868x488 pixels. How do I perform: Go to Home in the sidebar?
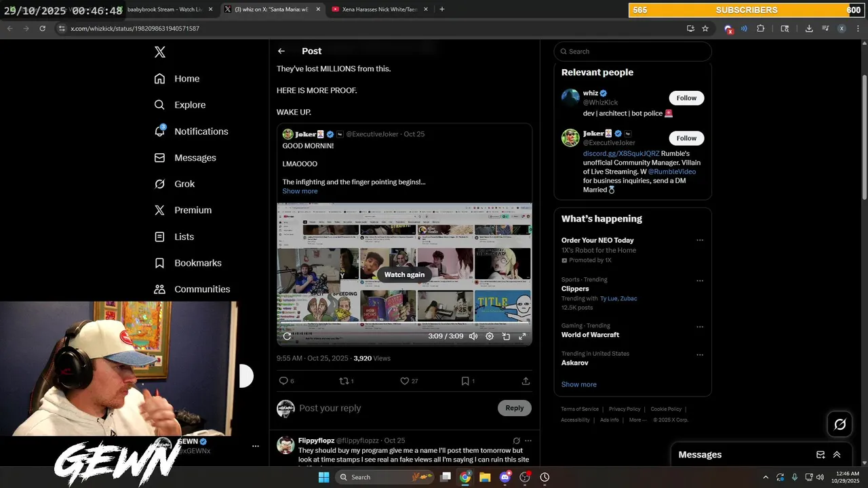point(177,79)
